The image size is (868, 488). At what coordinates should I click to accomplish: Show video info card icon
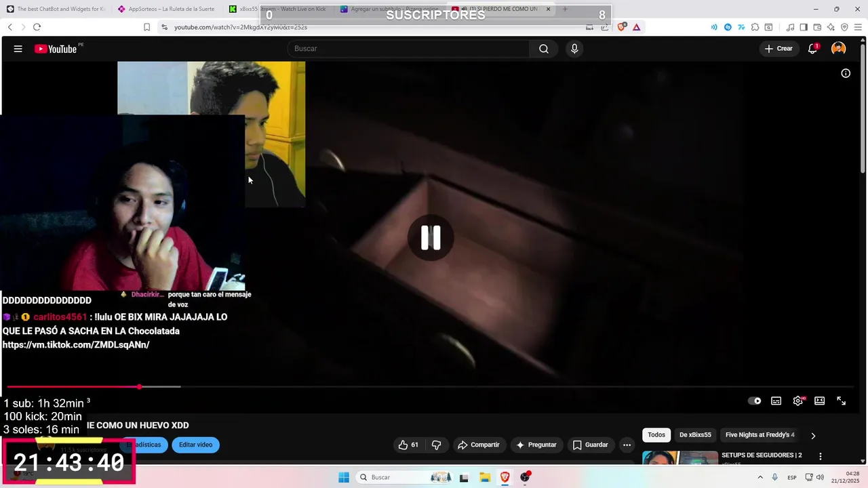(x=846, y=73)
